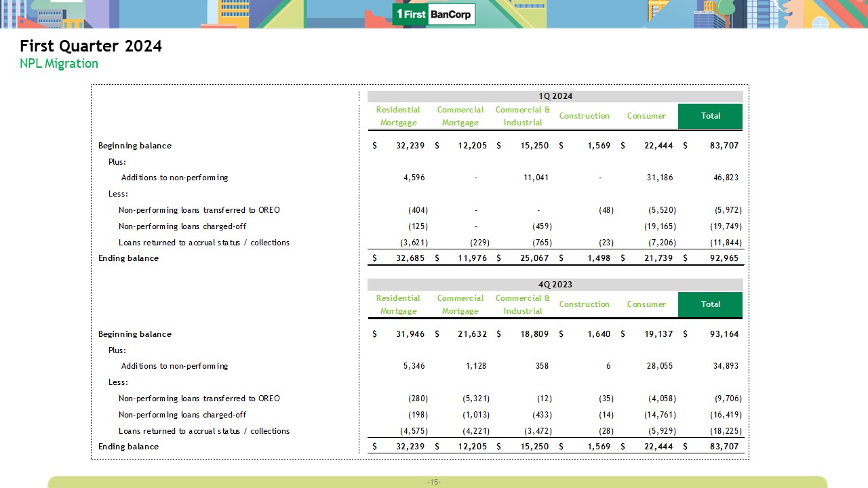Click the green Total header in 4Q 2023 table
This screenshot has width=868, height=488.
tap(710, 304)
